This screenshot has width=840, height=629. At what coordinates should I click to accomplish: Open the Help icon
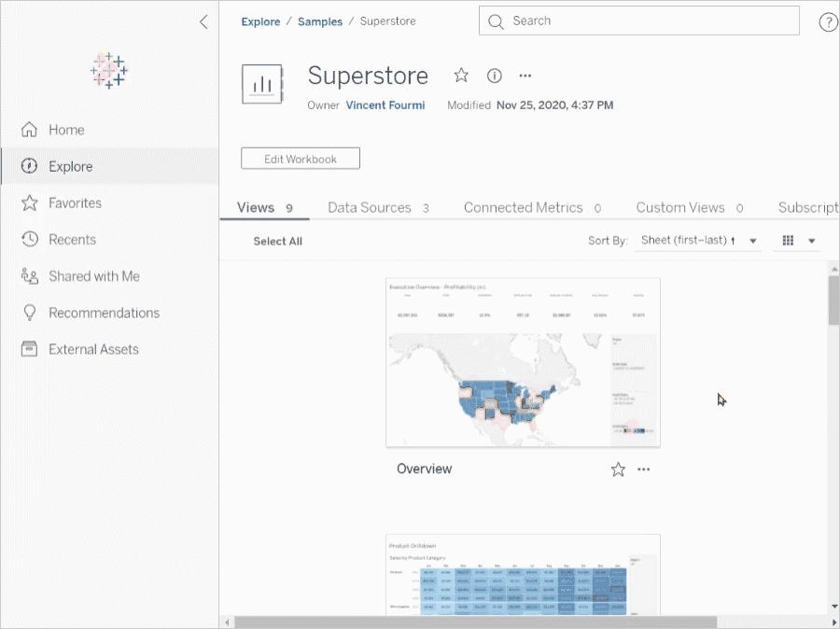[x=827, y=22]
